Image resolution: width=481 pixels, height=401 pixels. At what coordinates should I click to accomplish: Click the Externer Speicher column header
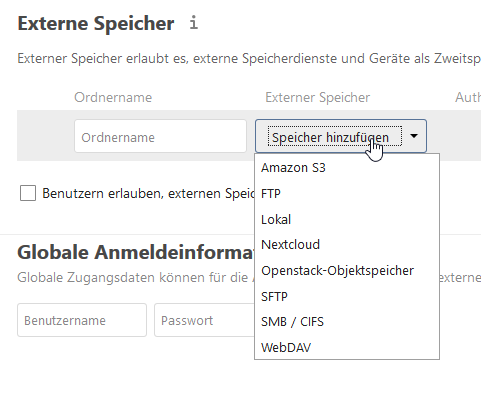coord(317,97)
